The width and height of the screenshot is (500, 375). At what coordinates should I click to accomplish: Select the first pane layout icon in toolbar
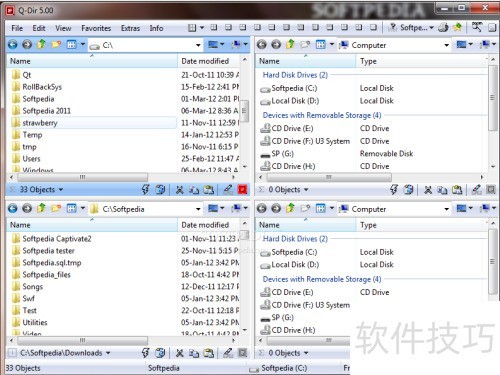[x=192, y=28]
